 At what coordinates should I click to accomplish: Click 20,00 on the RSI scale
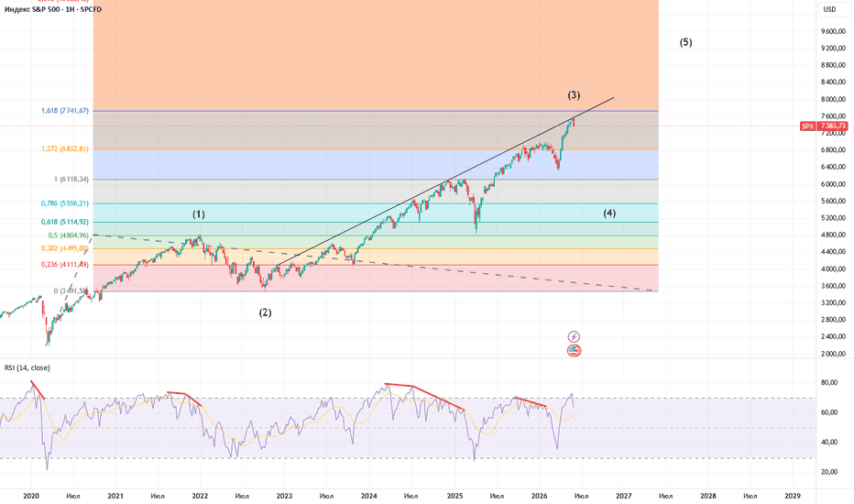tap(829, 472)
